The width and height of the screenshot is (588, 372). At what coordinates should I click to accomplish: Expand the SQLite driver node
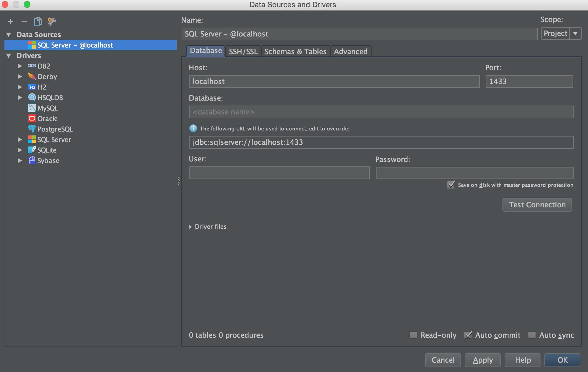(20, 150)
